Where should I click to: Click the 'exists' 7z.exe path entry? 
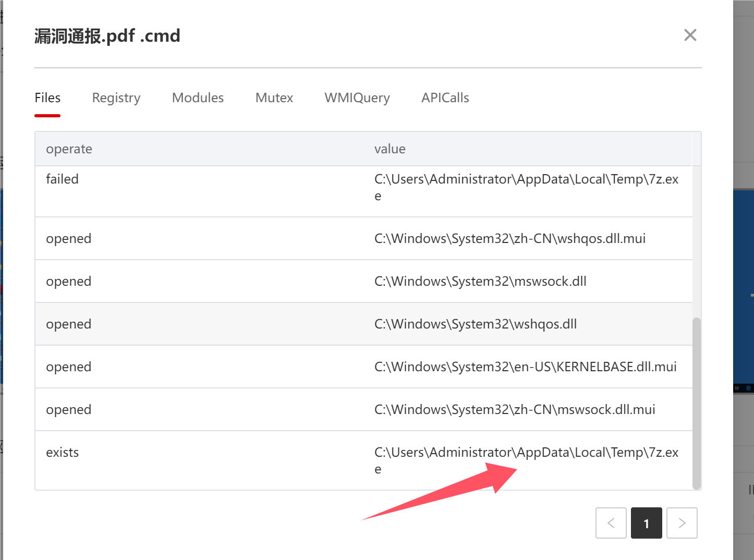click(526, 453)
